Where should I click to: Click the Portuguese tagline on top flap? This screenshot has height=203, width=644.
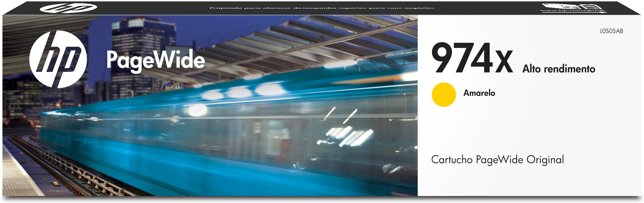pos(322,8)
